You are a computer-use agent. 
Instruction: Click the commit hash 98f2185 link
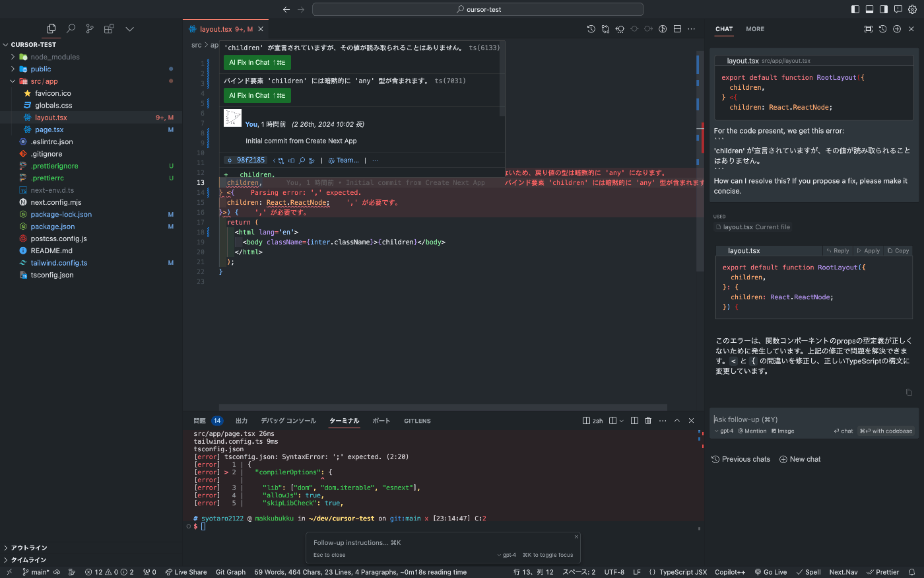246,161
